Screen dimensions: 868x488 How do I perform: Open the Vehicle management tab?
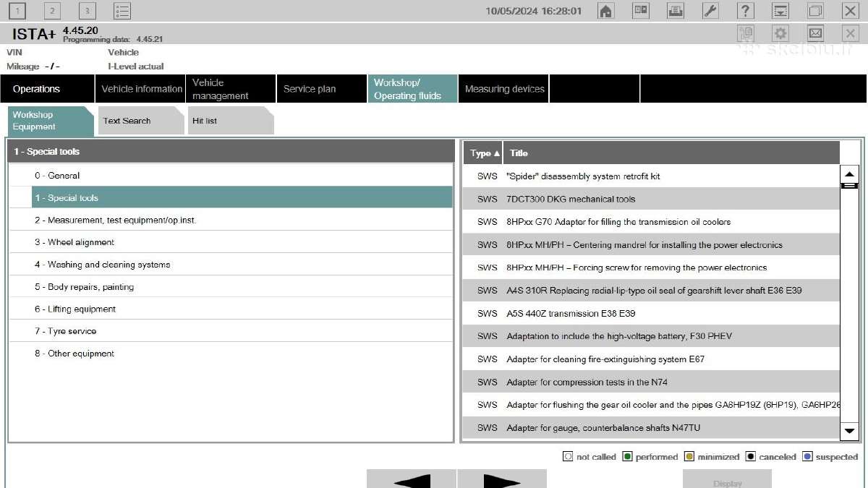click(230, 89)
